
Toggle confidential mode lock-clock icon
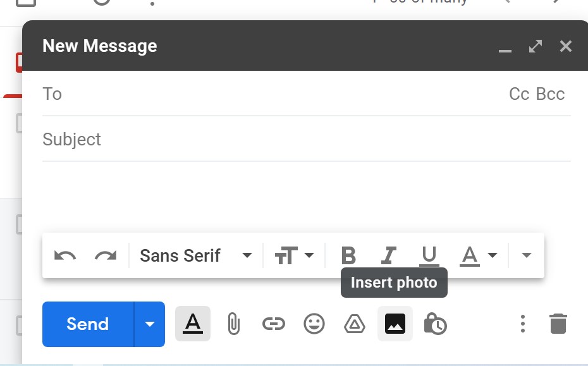(x=435, y=324)
